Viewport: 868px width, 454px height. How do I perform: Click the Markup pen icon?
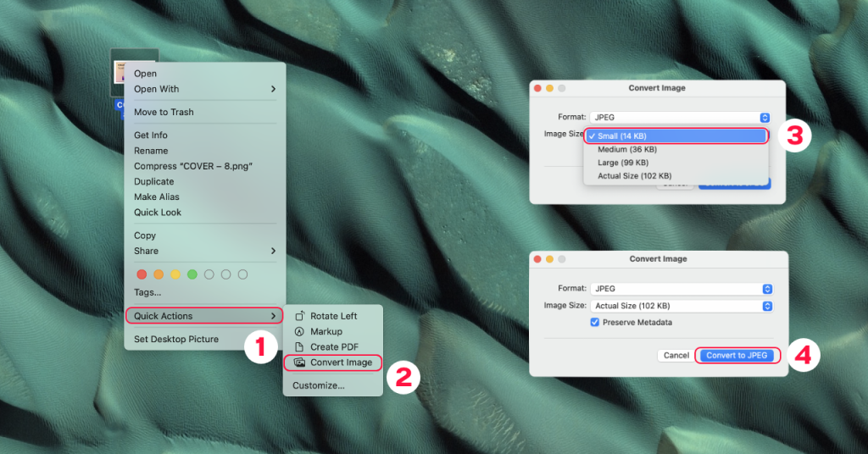pyautogui.click(x=299, y=331)
